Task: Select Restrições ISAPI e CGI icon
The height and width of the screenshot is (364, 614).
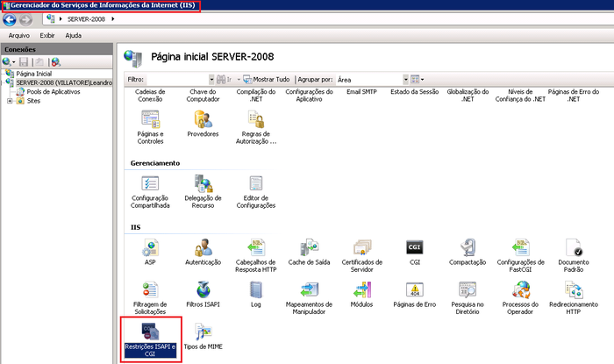Action: coord(150,339)
